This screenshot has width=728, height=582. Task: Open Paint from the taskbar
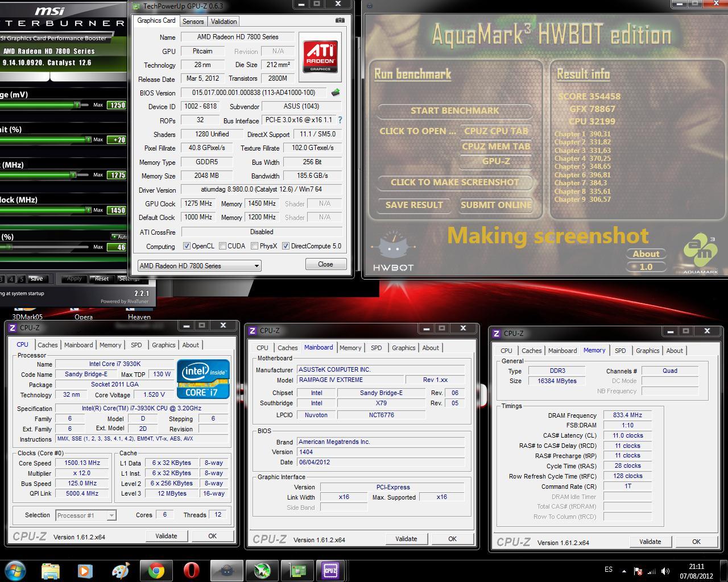(121, 570)
